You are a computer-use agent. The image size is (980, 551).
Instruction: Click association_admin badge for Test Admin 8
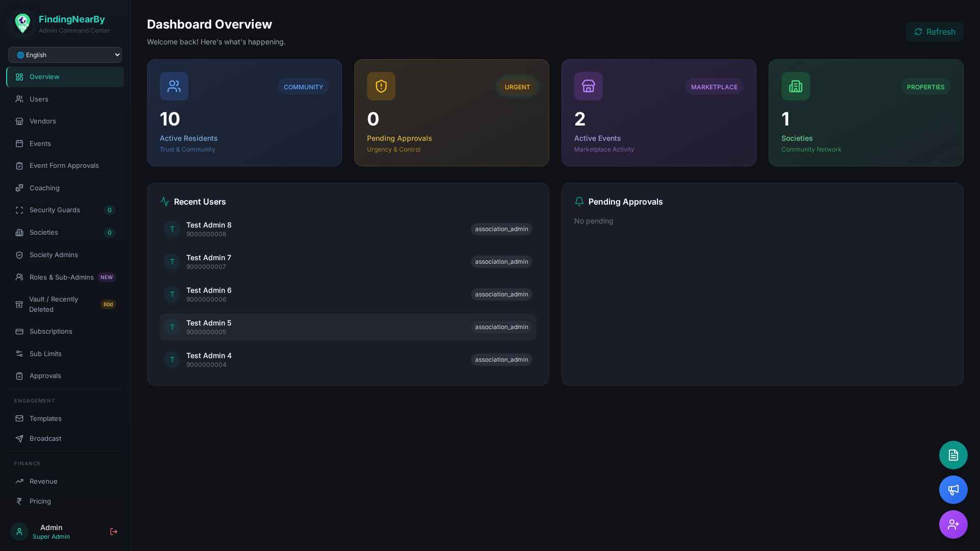(x=501, y=229)
